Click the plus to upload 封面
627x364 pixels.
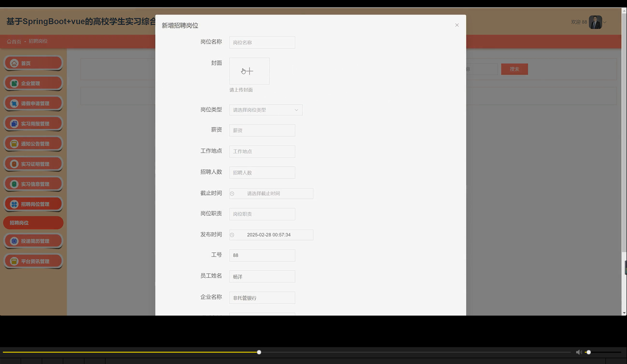coord(249,71)
